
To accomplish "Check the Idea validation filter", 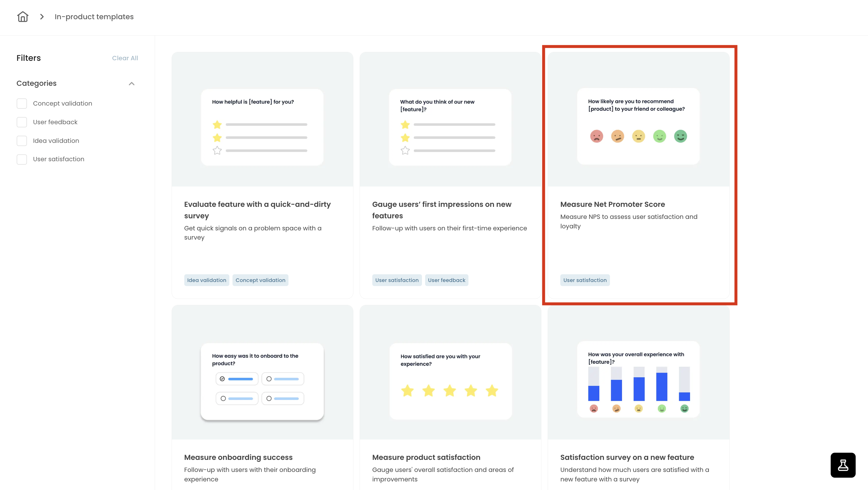I will pos(22,141).
